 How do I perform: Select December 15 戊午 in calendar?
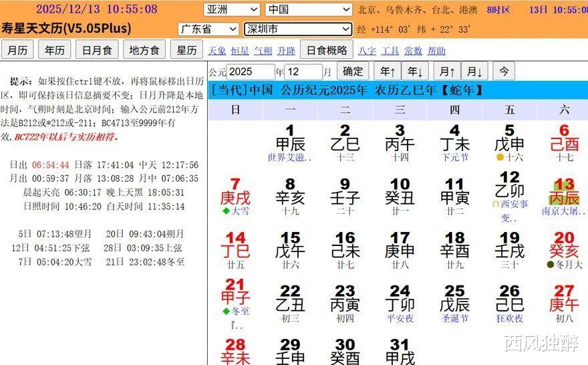[290, 250]
